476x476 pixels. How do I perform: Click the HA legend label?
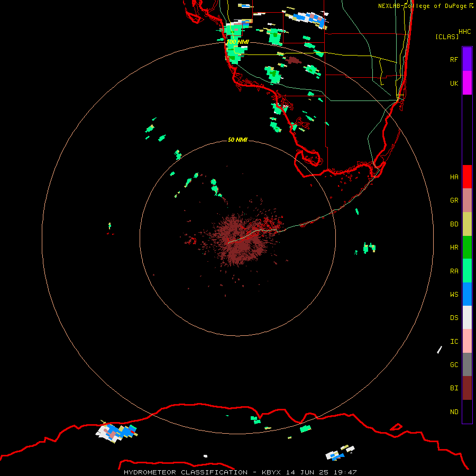pyautogui.click(x=454, y=177)
